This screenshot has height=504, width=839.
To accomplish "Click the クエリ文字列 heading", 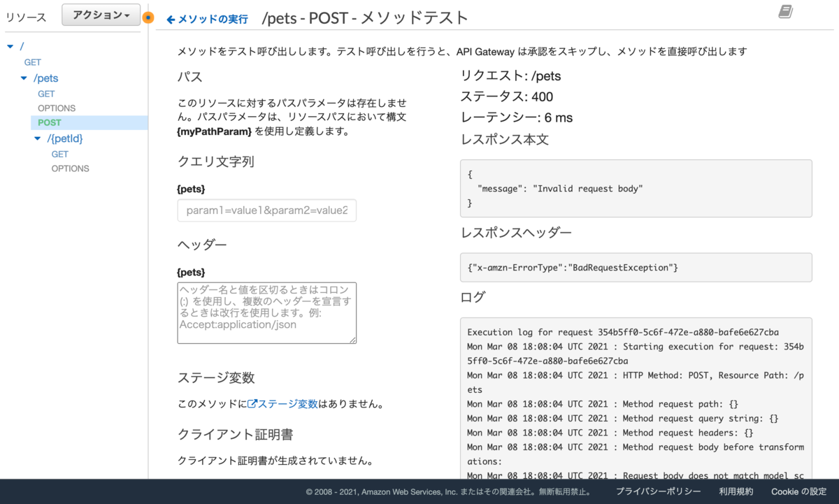I will tap(216, 161).
